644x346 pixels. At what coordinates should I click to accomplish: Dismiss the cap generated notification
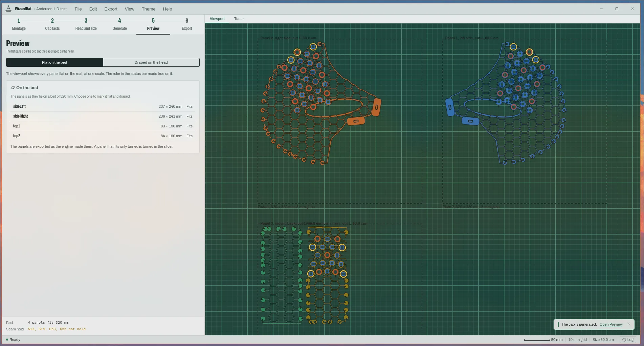pos(628,324)
